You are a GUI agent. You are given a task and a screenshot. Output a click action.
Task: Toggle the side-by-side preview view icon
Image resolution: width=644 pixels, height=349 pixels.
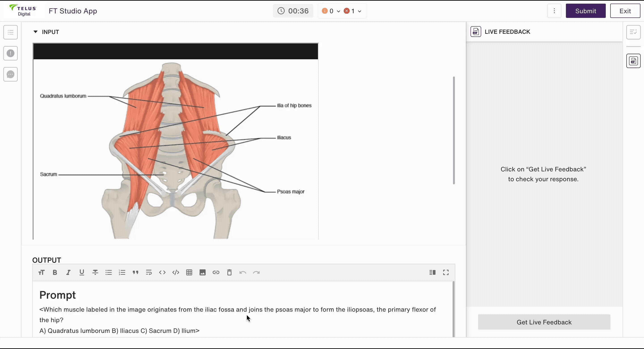click(432, 272)
